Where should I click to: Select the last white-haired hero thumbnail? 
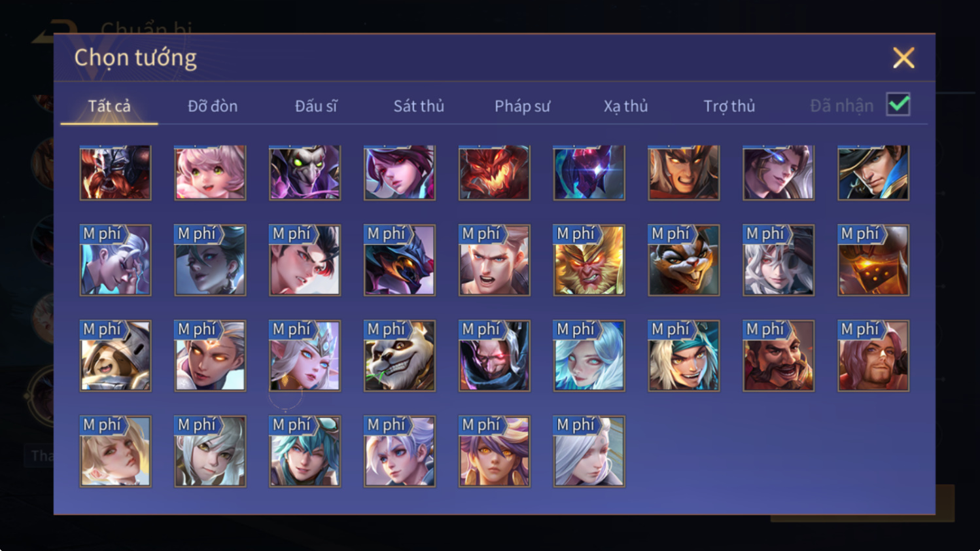pyautogui.click(x=589, y=452)
